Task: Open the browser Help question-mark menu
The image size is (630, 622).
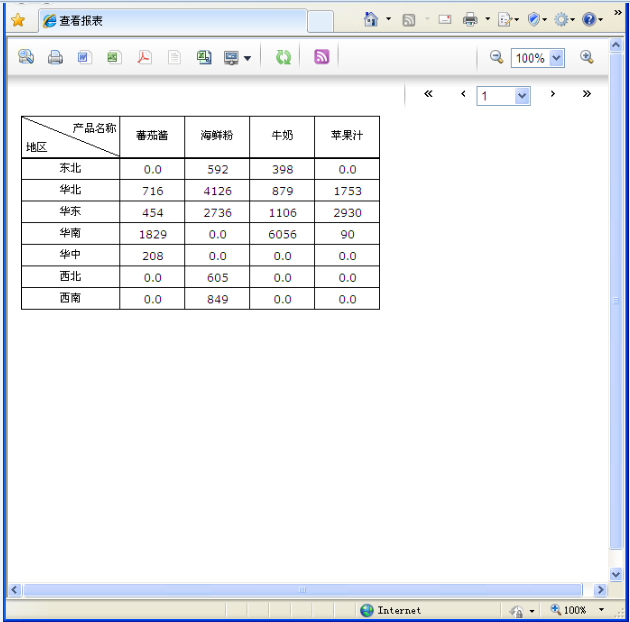Action: [592, 19]
